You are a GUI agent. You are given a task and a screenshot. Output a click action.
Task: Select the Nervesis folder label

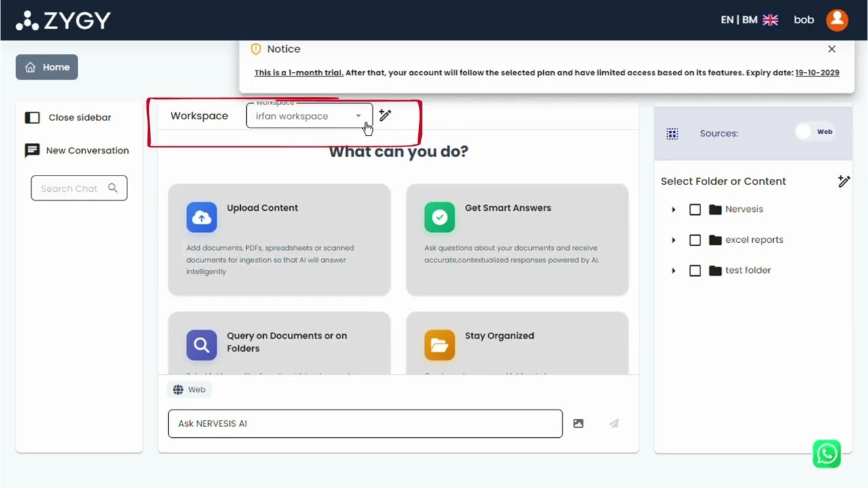click(744, 209)
